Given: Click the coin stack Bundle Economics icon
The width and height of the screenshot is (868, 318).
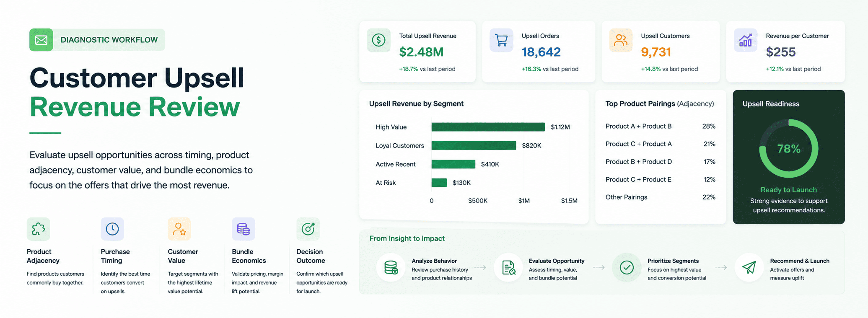Looking at the screenshot, I should click(244, 229).
